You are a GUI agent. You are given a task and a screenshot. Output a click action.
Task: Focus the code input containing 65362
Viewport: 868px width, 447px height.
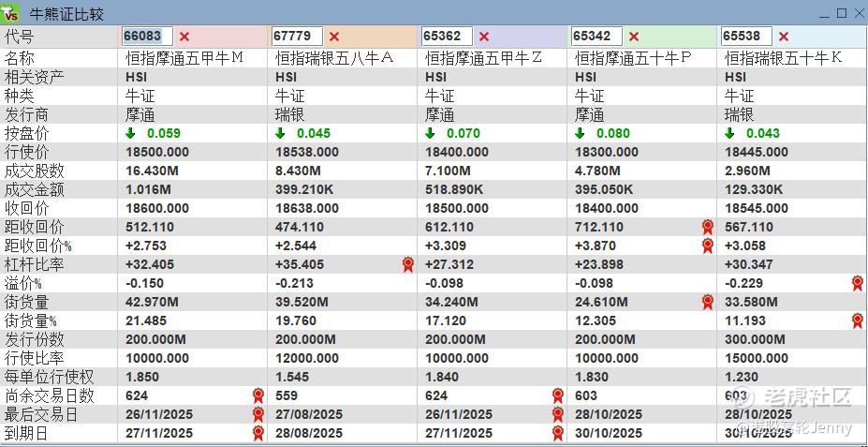(448, 37)
